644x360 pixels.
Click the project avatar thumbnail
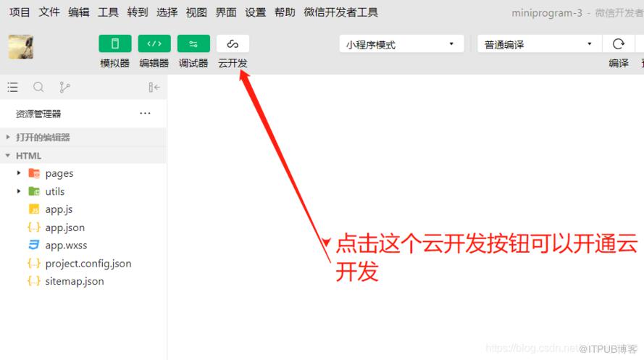pos(21,47)
